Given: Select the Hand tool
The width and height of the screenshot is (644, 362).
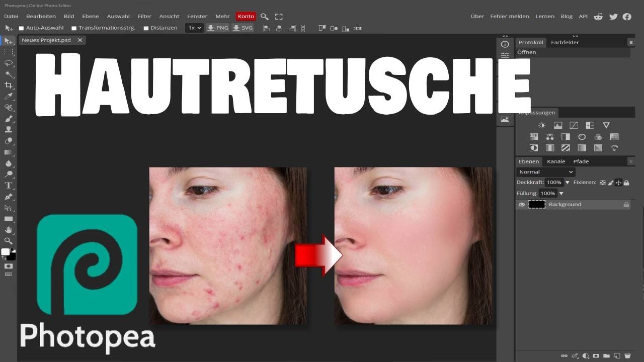Looking at the screenshot, I should click(x=9, y=230).
